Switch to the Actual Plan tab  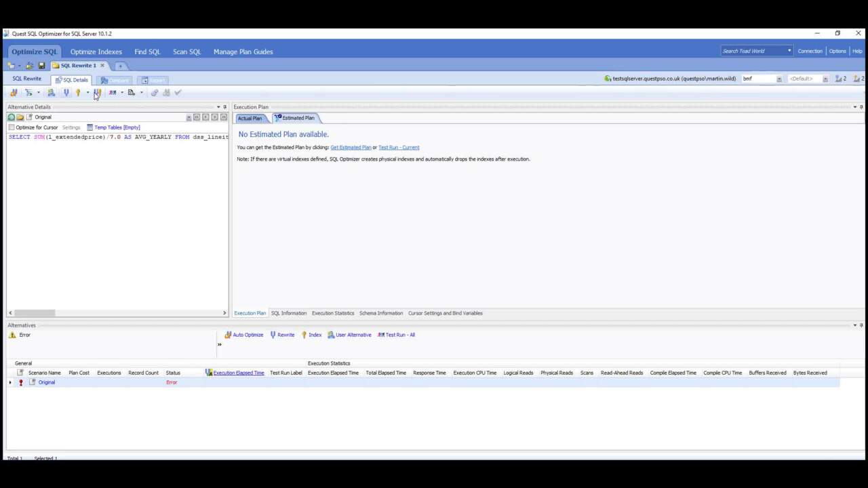(x=250, y=118)
